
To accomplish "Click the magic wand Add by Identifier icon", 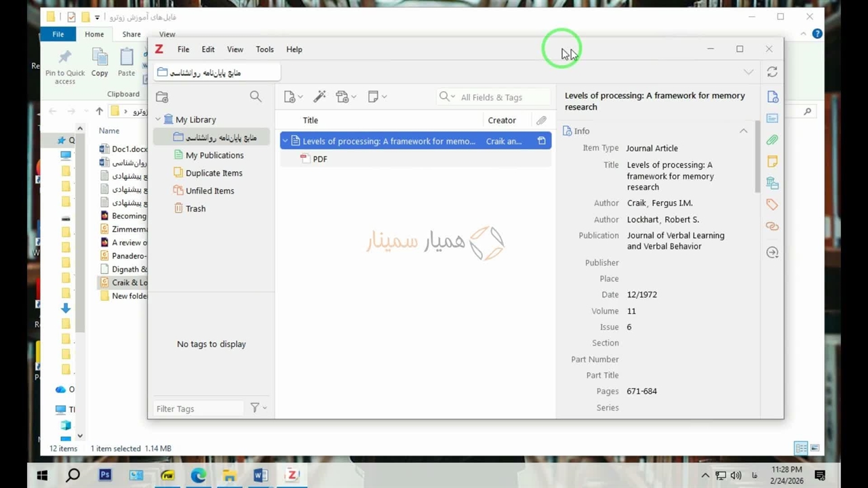I will (x=319, y=97).
